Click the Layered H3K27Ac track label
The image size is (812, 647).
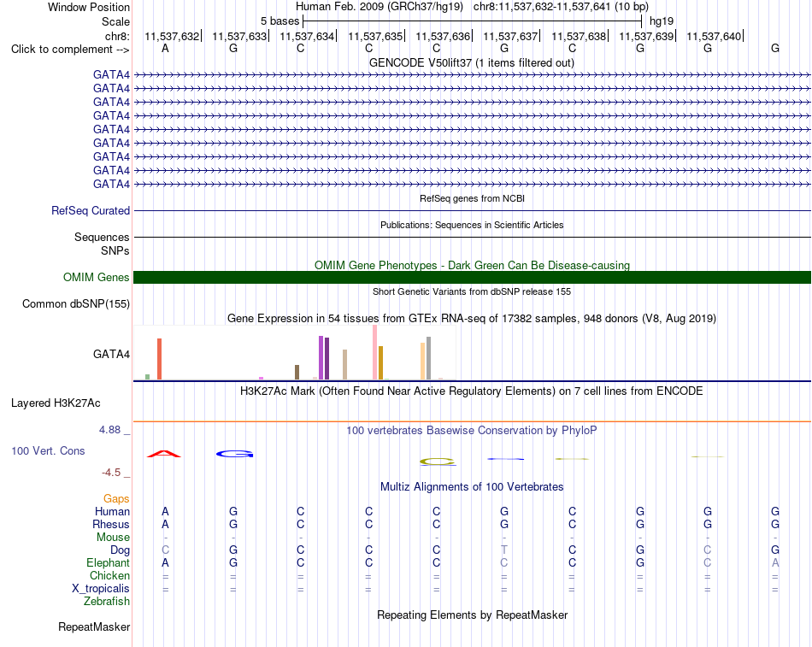tap(56, 403)
